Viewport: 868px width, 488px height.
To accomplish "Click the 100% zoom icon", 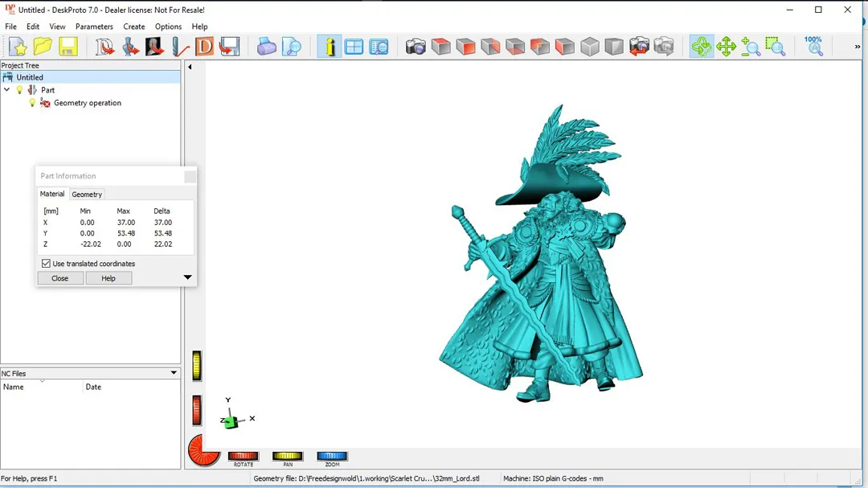I will click(x=813, y=47).
